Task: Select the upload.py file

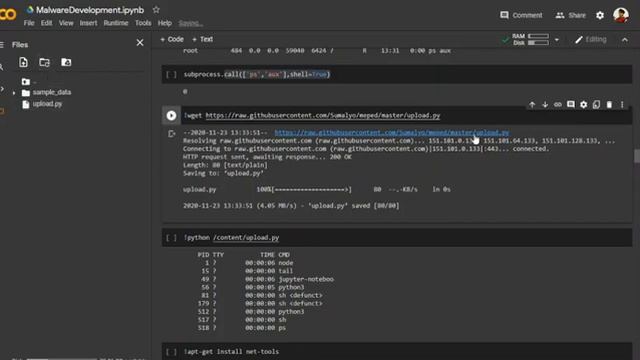Action: coord(47,104)
